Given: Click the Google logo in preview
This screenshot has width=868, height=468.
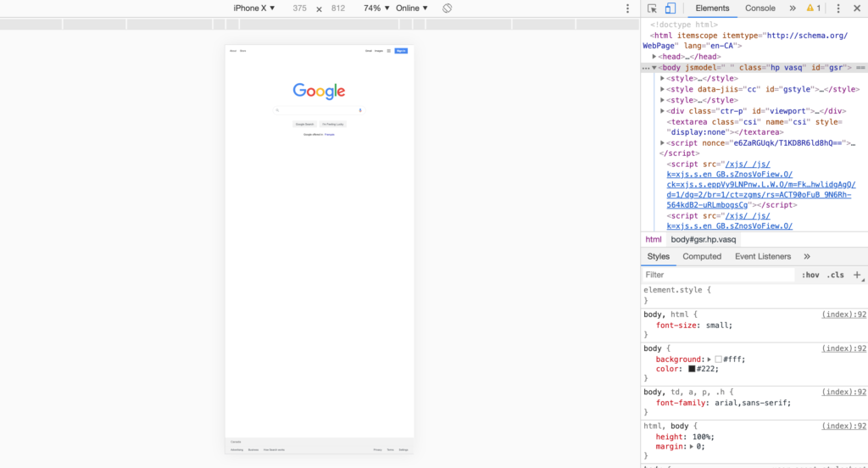Looking at the screenshot, I should [x=319, y=91].
